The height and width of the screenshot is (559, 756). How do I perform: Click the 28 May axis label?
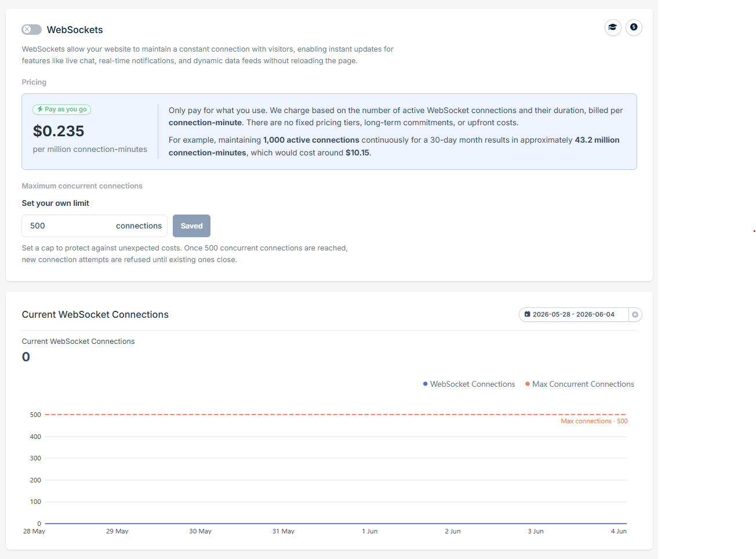coord(34,531)
